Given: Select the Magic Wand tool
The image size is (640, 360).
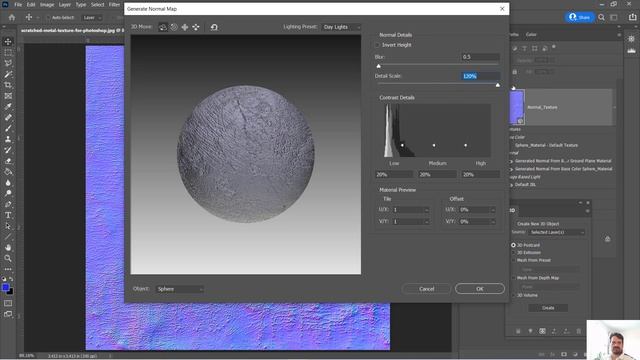Looking at the screenshot, I should pyautogui.click(x=8, y=74).
